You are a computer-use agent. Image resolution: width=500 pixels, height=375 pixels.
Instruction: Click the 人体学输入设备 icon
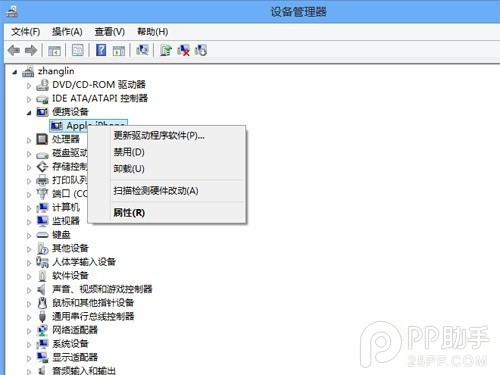click(x=42, y=262)
